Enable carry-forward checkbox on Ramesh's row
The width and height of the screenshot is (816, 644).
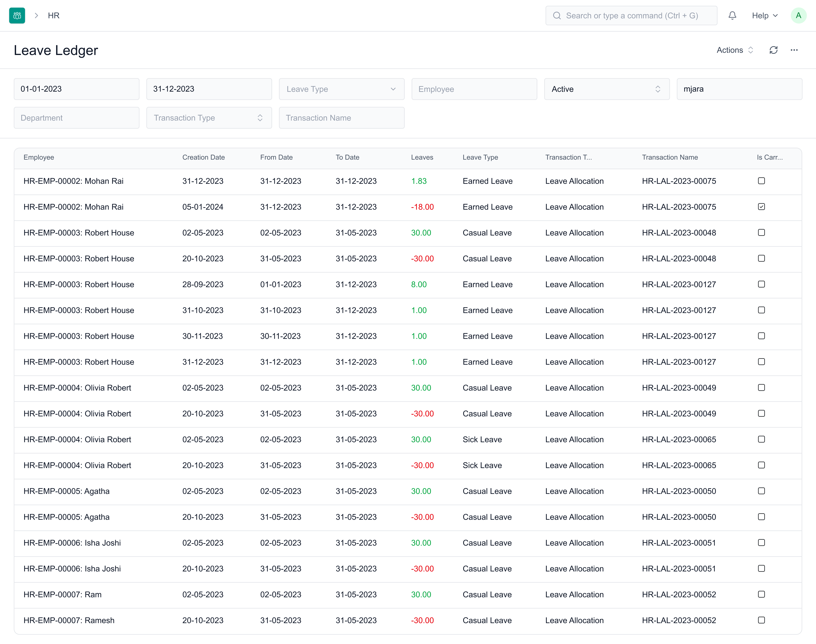761,620
